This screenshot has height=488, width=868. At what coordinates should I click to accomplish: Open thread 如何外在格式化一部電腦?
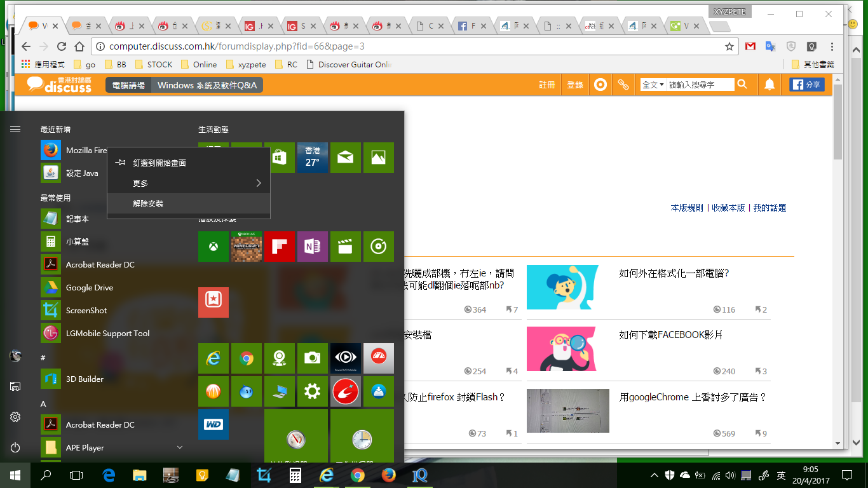(x=674, y=273)
